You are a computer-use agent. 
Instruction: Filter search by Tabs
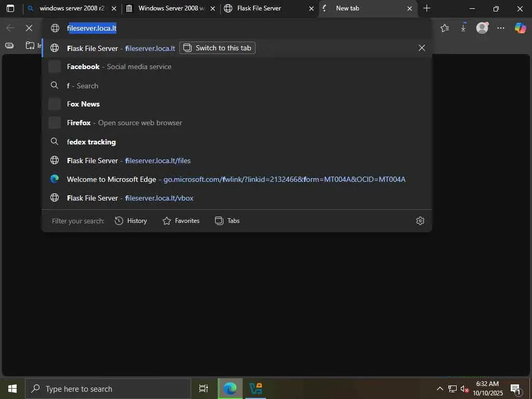pyautogui.click(x=228, y=221)
